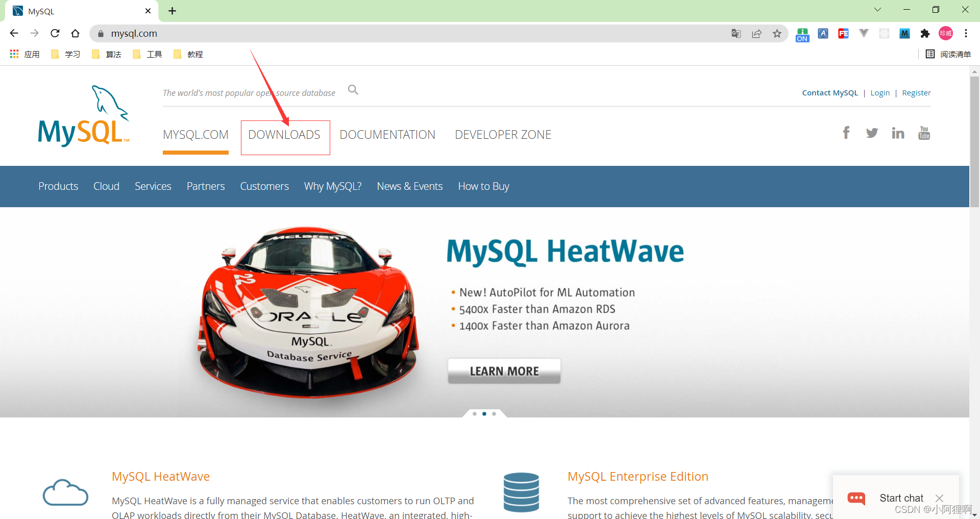Screen dimensions: 980x519
Task: Visit MySQL Facebook page icon
Action: tap(846, 133)
